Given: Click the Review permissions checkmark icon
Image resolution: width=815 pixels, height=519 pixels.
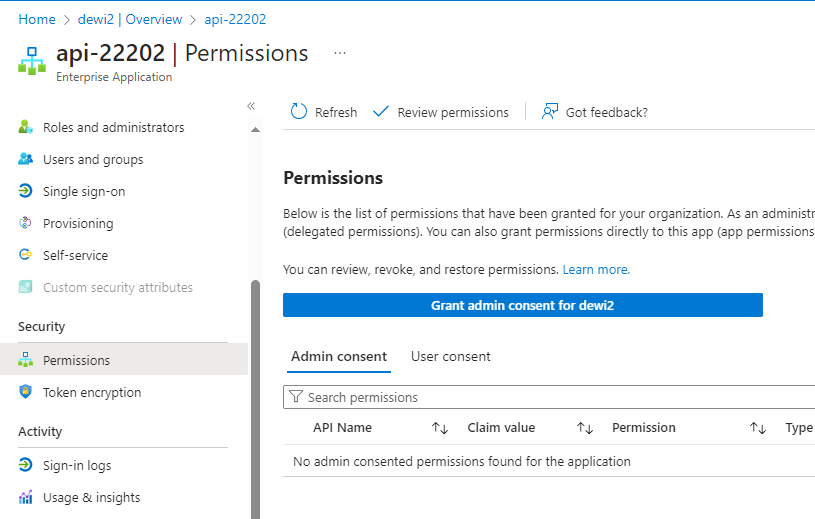Looking at the screenshot, I should point(381,111).
